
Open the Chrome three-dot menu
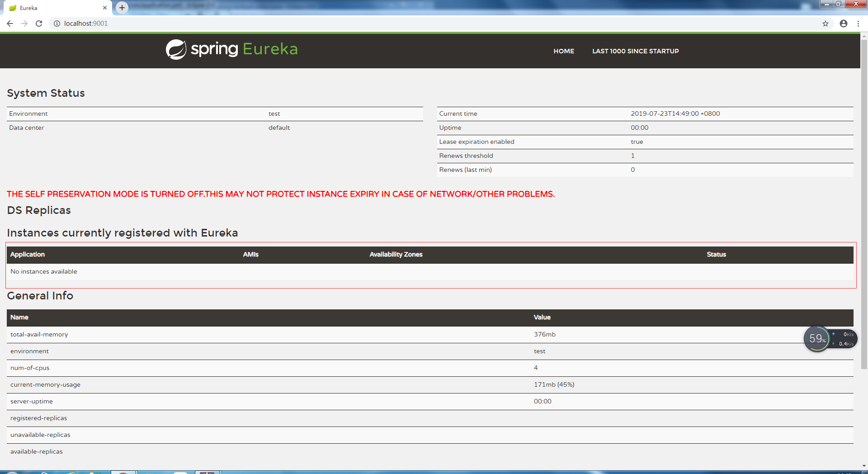coord(858,24)
